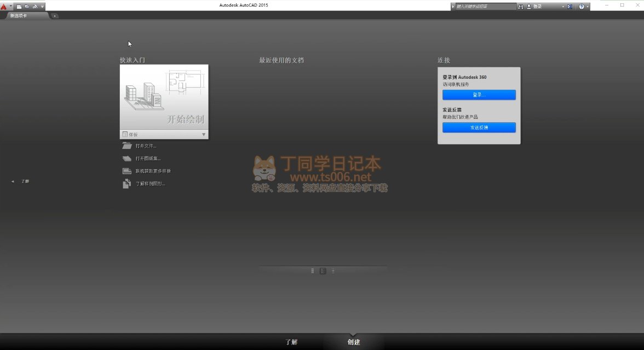Click the 开始绘制 start drawing thumbnail
This screenshot has height=350, width=644.
[x=164, y=97]
